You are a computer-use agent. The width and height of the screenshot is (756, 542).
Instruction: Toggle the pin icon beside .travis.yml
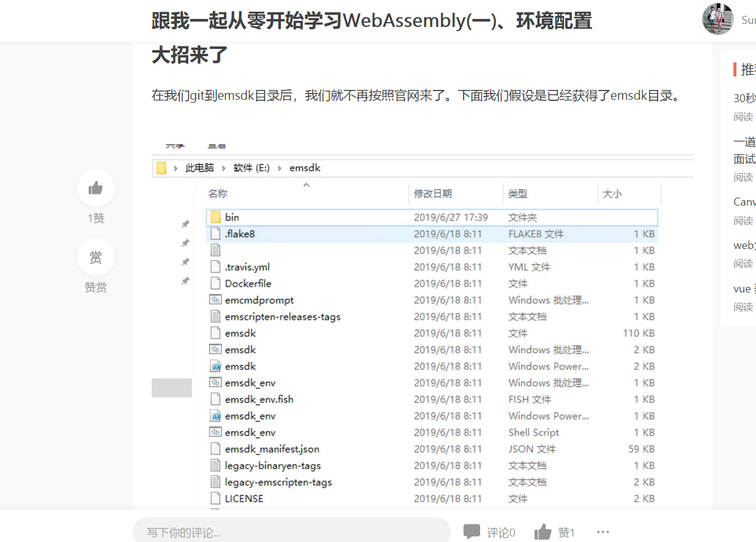click(x=185, y=261)
